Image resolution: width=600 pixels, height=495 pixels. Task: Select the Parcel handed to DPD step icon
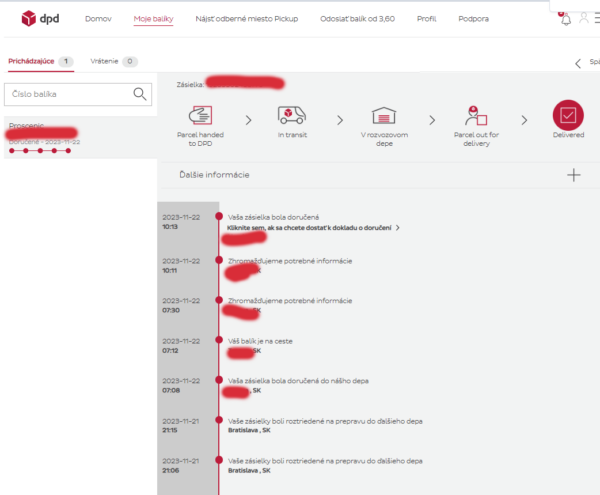coord(200,116)
